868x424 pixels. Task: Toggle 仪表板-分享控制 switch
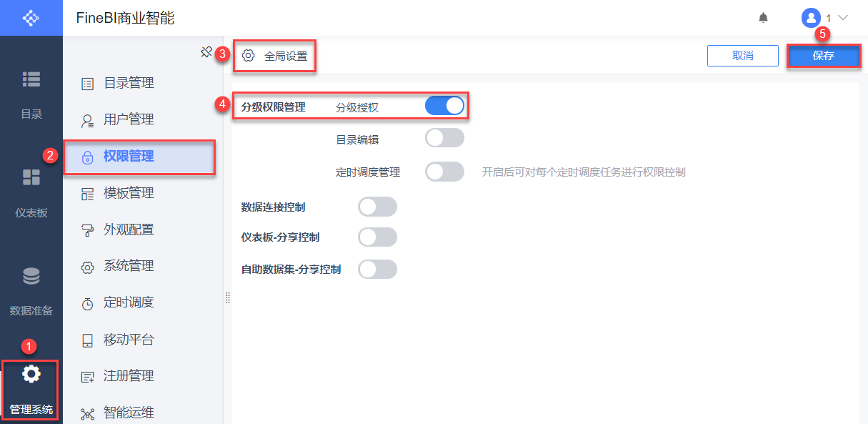(x=377, y=237)
